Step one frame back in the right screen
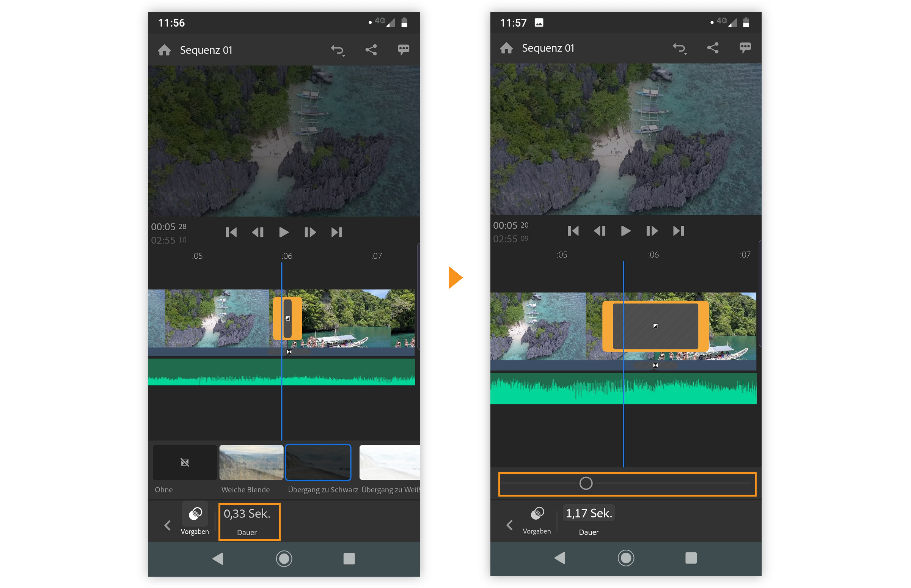Image resolution: width=911 pixels, height=588 pixels. [600, 231]
